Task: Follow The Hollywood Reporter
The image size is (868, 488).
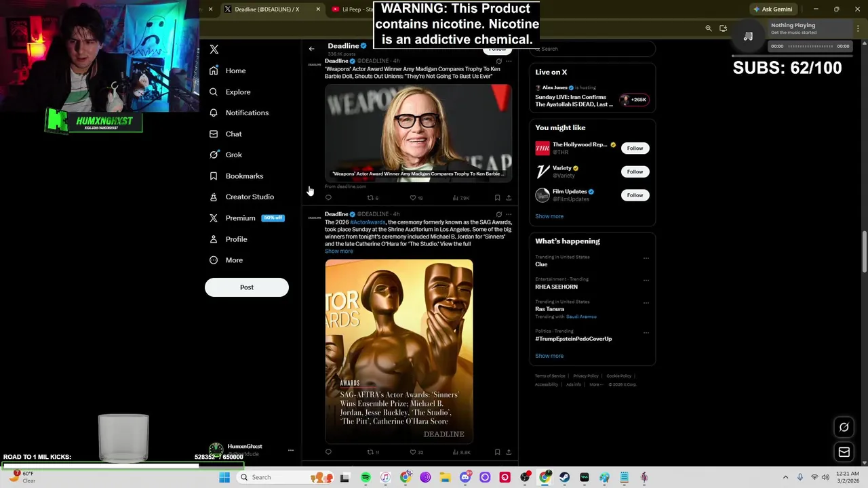Action: click(635, 148)
